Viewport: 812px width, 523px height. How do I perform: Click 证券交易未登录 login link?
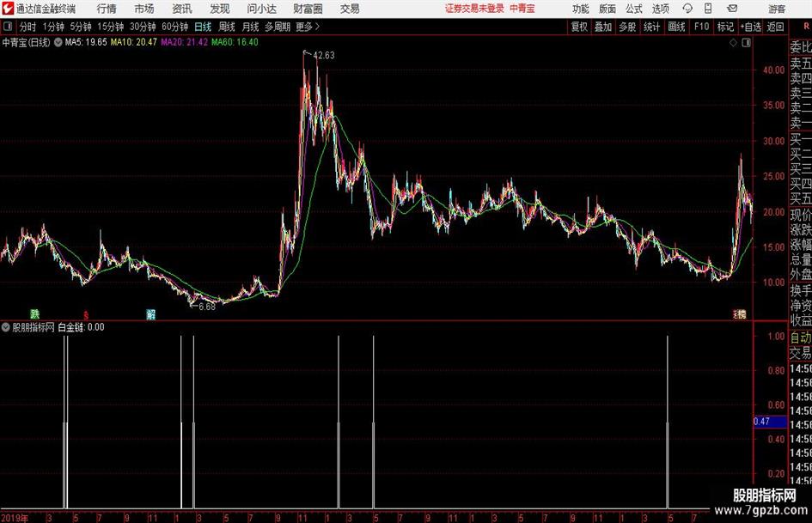[474, 9]
